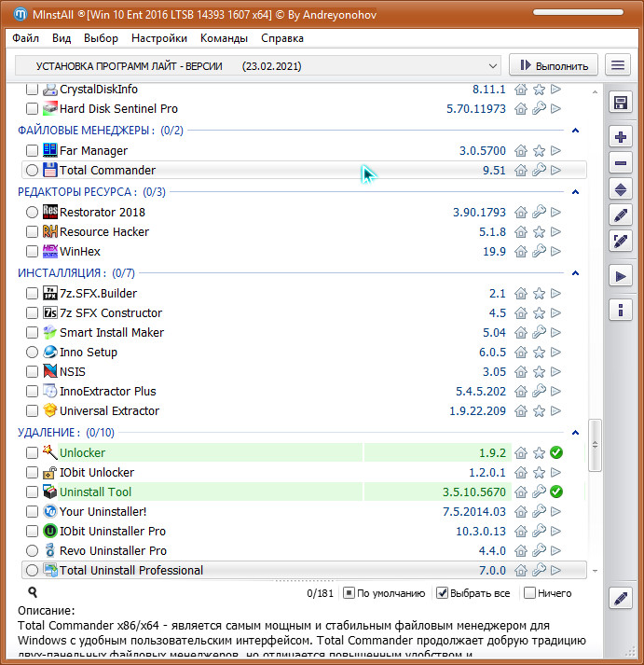Toggle the По умолчанию checkbox
This screenshot has width=644, height=665.
(349, 593)
